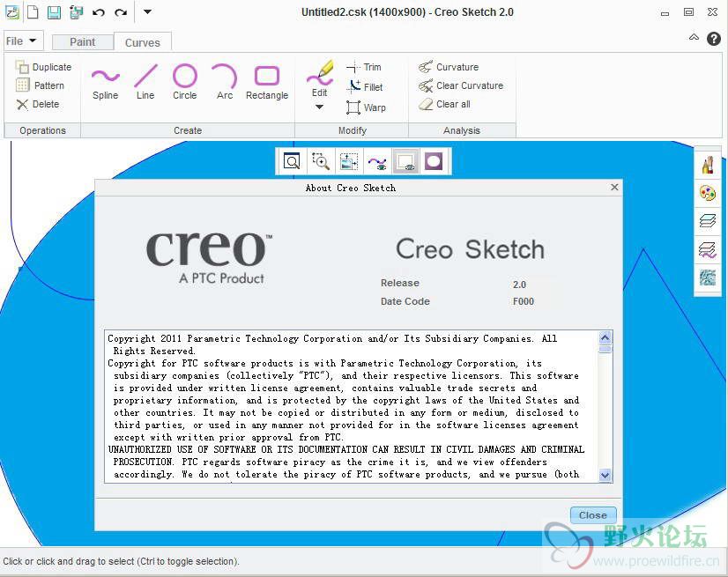
Task: Open the quick access toolbar customize arrow
Action: [x=147, y=11]
